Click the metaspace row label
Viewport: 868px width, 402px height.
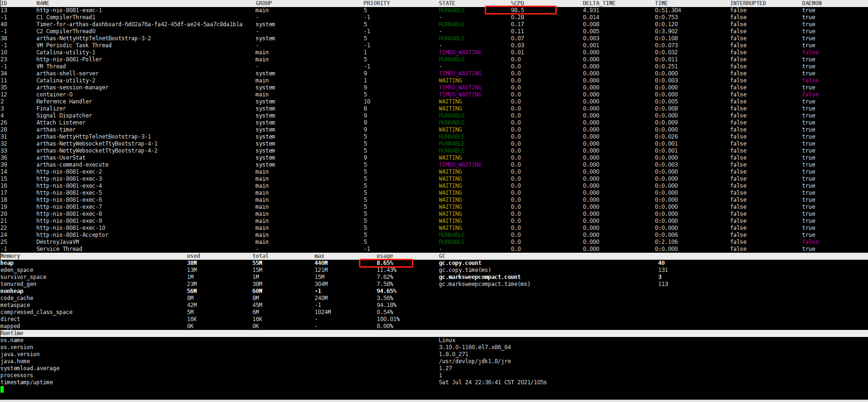15,305
